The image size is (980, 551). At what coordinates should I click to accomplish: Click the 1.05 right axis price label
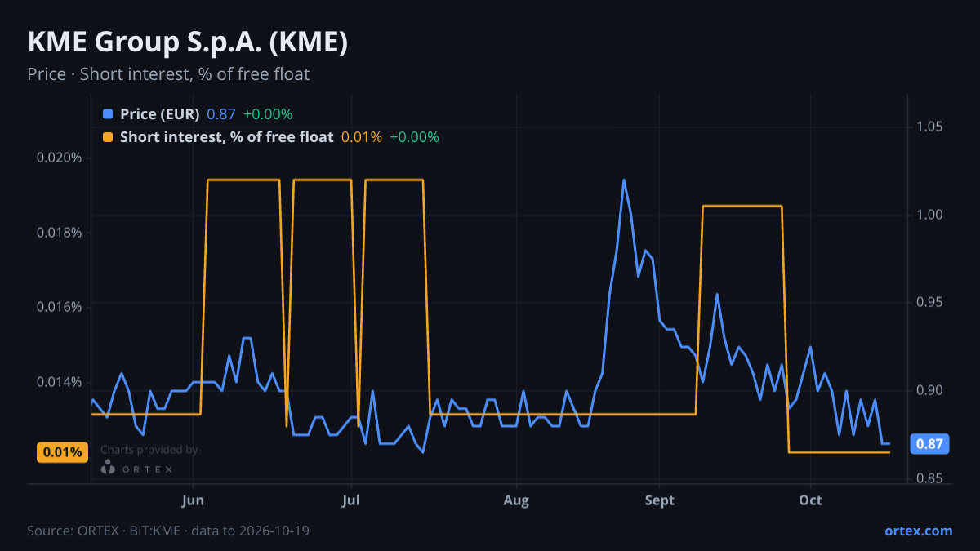point(929,127)
